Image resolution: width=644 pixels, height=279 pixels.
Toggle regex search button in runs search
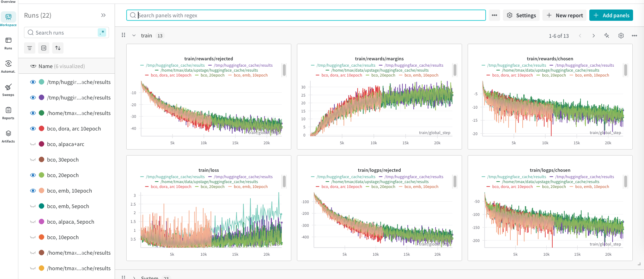click(102, 32)
